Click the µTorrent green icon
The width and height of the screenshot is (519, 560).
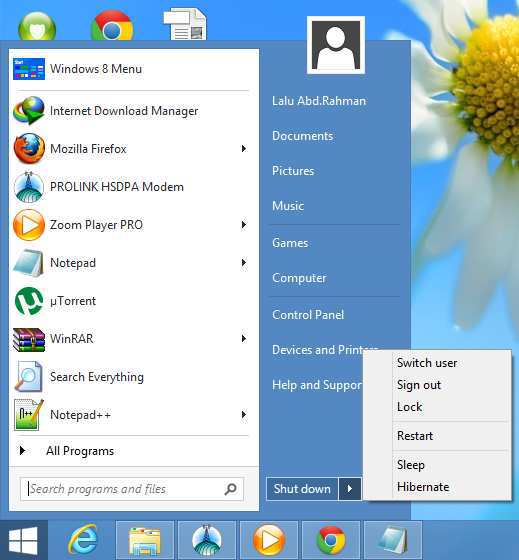coord(29,301)
